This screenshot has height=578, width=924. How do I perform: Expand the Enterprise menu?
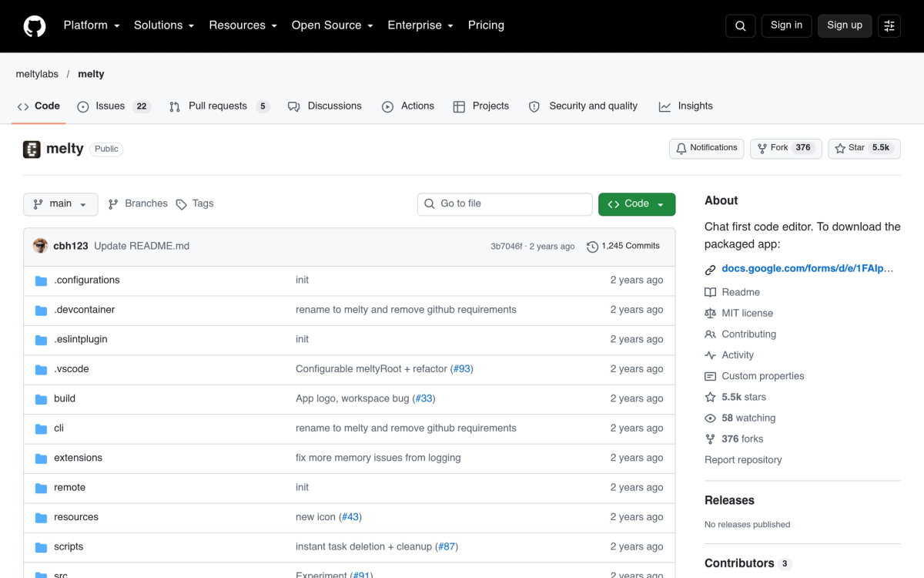pos(420,25)
